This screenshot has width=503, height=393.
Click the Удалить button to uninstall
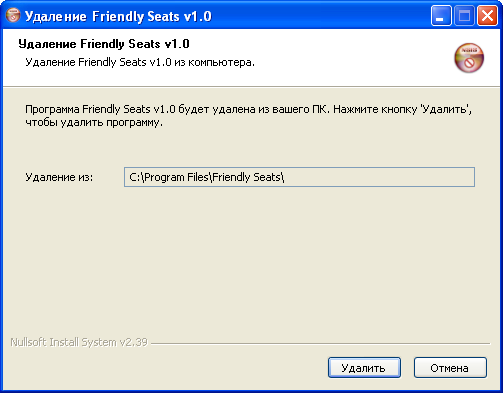(x=364, y=368)
